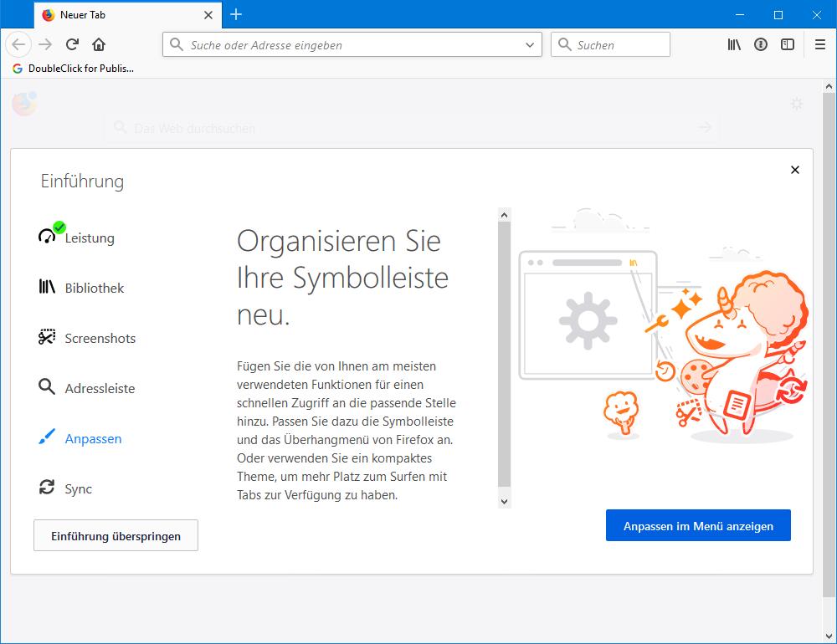The image size is (837, 644).
Task: Go forward using the forward arrow button
Action: pos(45,44)
